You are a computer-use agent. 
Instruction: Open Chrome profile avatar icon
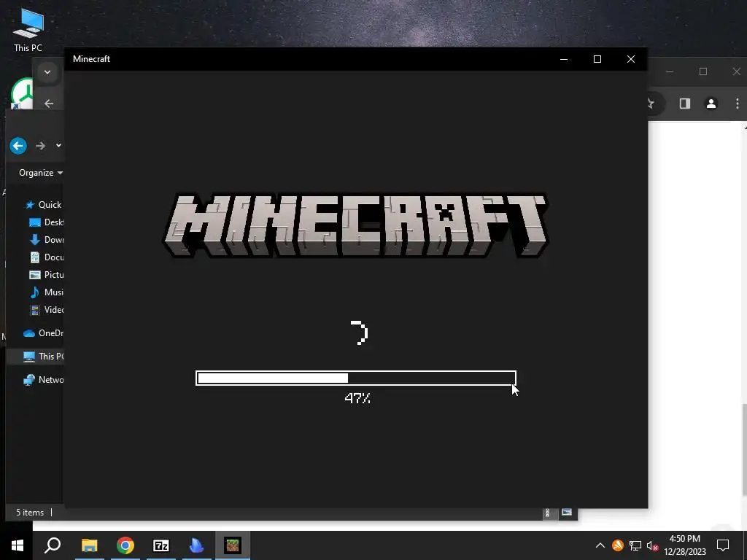(x=711, y=104)
